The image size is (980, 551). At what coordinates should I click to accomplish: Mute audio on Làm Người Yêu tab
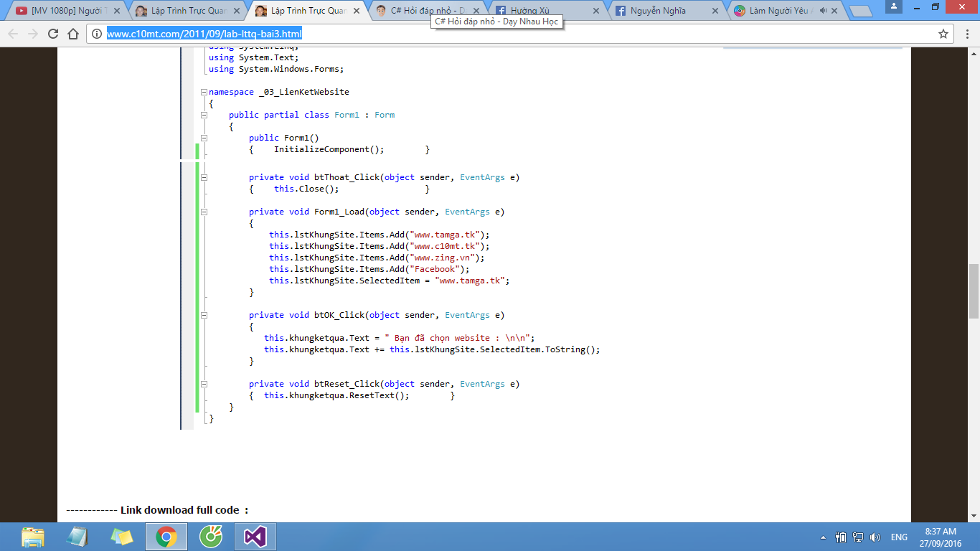click(822, 11)
